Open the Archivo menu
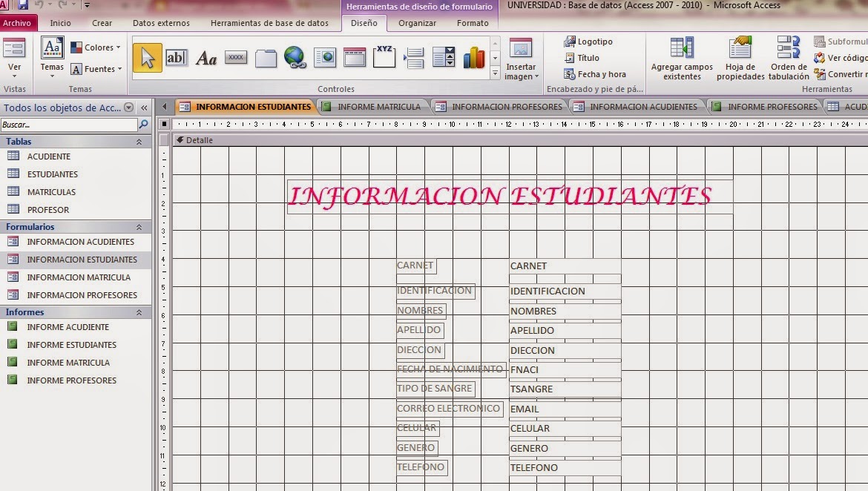This screenshot has height=491, width=868. [19, 23]
